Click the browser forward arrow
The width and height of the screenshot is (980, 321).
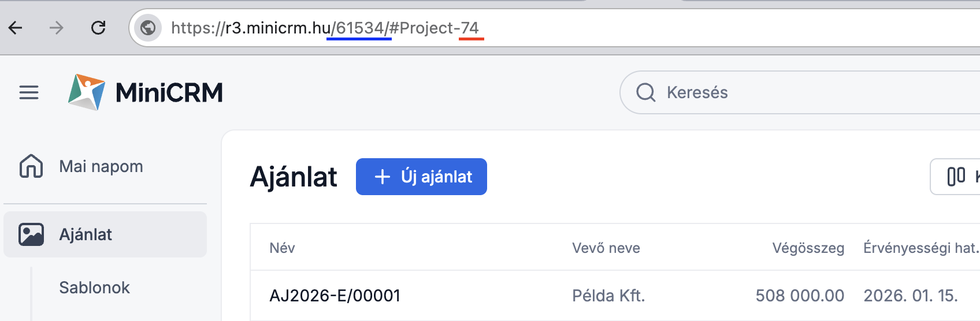pyautogui.click(x=56, y=28)
